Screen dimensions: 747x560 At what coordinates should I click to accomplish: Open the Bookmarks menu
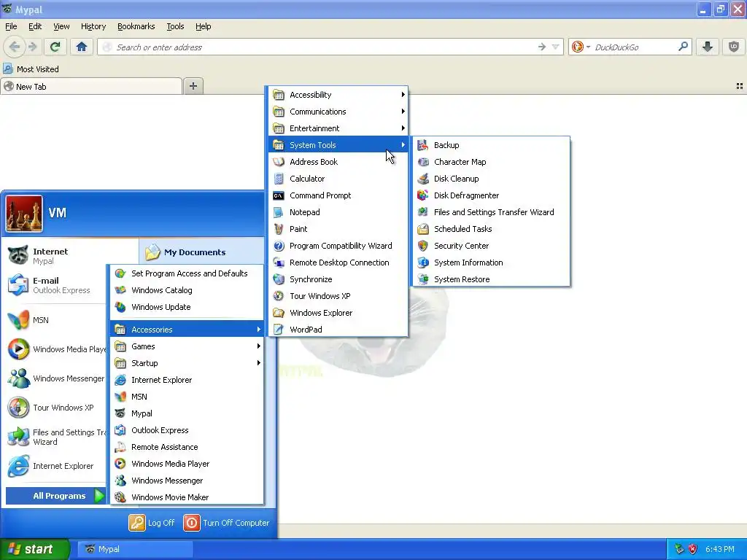136,26
